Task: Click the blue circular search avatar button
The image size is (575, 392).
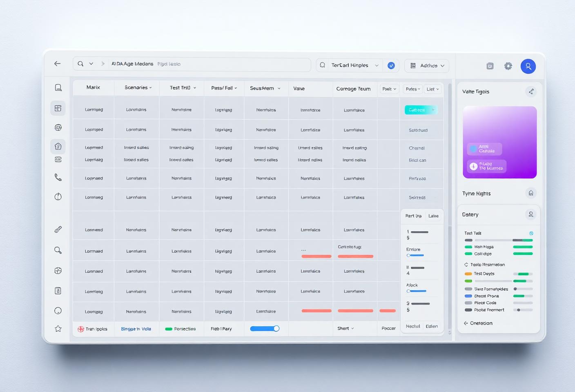Action: 528,66
